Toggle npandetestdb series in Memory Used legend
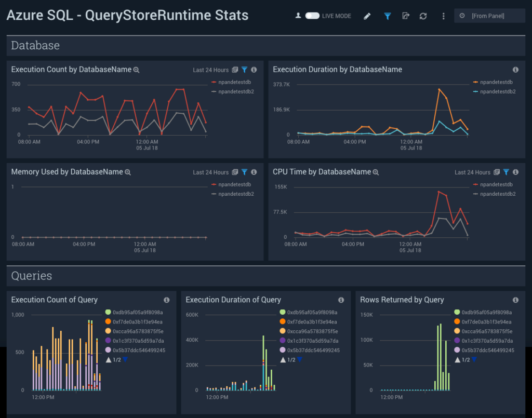The height and width of the screenshot is (418, 532). [x=231, y=184]
